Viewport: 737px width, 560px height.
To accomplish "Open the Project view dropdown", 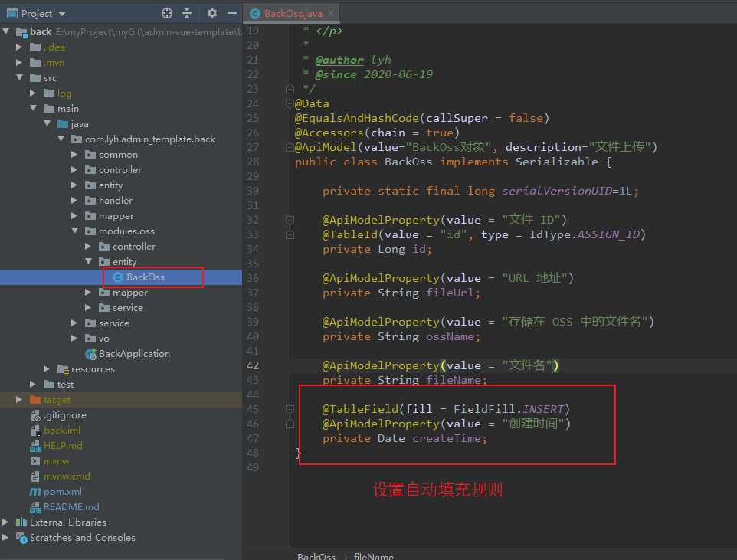I will [61, 14].
